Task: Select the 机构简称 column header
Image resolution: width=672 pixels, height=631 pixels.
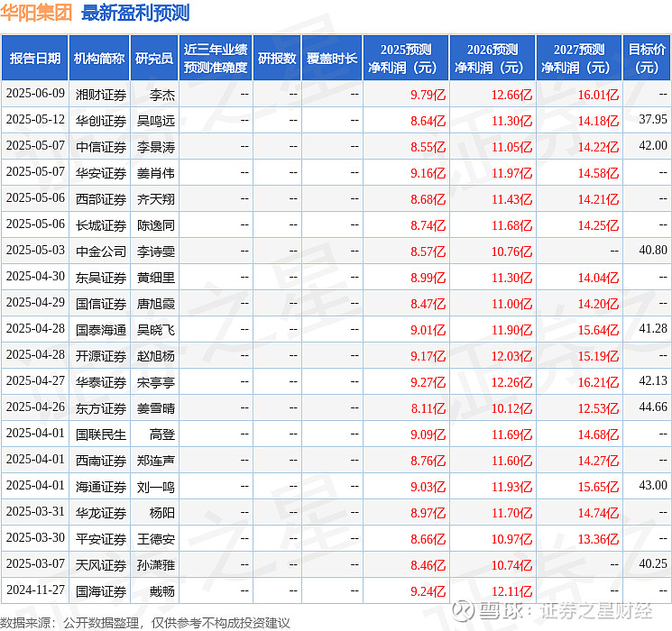Action: click(99, 58)
